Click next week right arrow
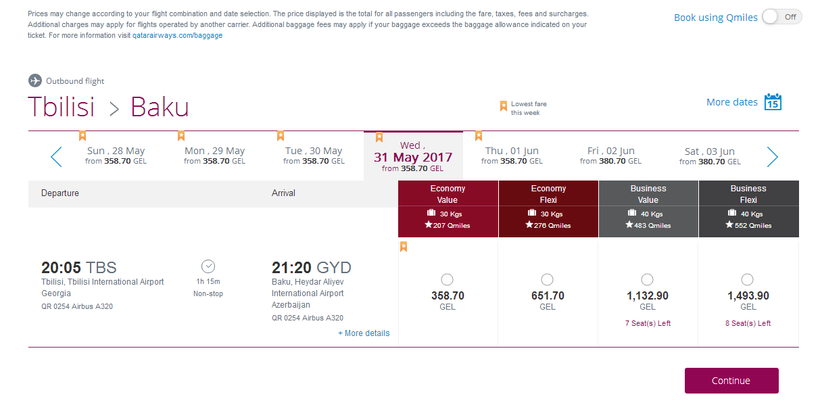Viewport: 820px width, 405px height. tap(772, 156)
